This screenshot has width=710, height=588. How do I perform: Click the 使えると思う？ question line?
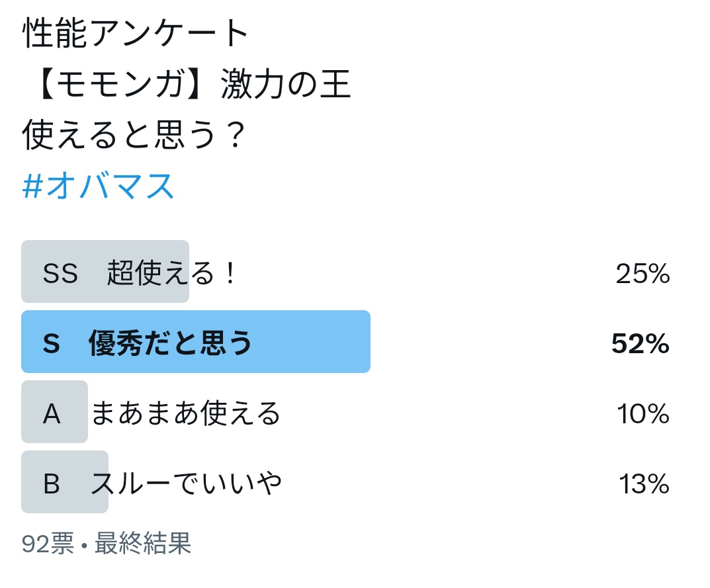pos(135,137)
